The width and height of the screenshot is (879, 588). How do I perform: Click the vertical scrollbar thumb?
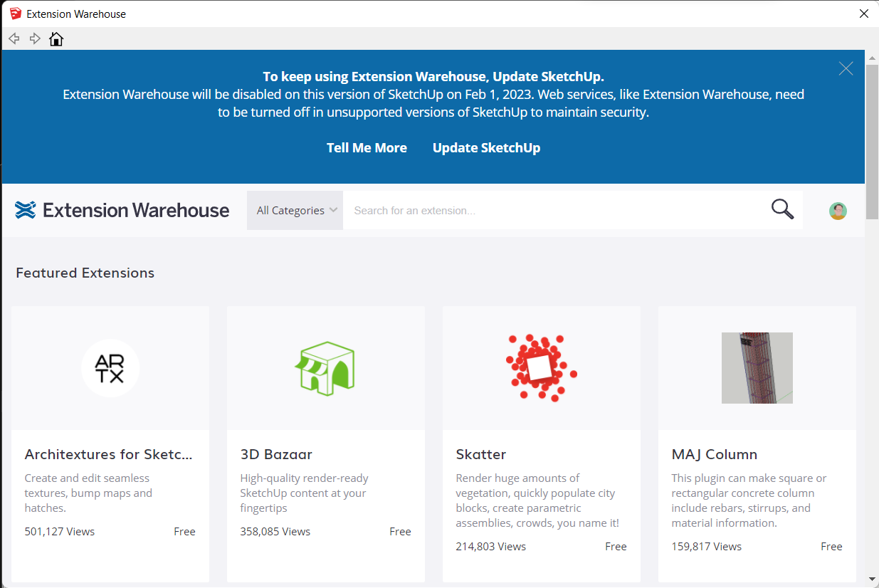click(872, 141)
